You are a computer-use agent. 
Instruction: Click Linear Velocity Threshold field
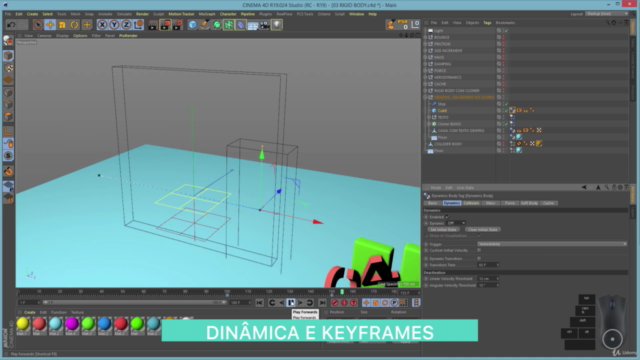488,279
